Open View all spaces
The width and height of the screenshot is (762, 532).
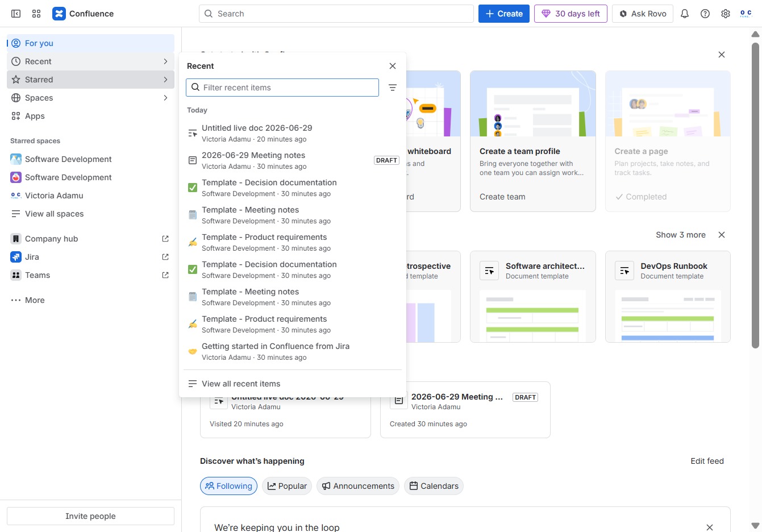point(91,214)
